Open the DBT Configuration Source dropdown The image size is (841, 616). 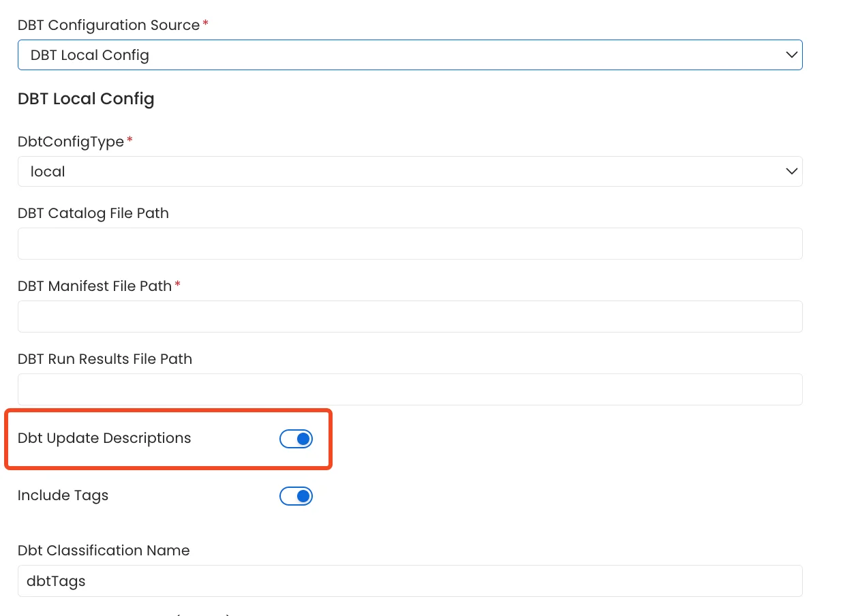click(x=409, y=55)
